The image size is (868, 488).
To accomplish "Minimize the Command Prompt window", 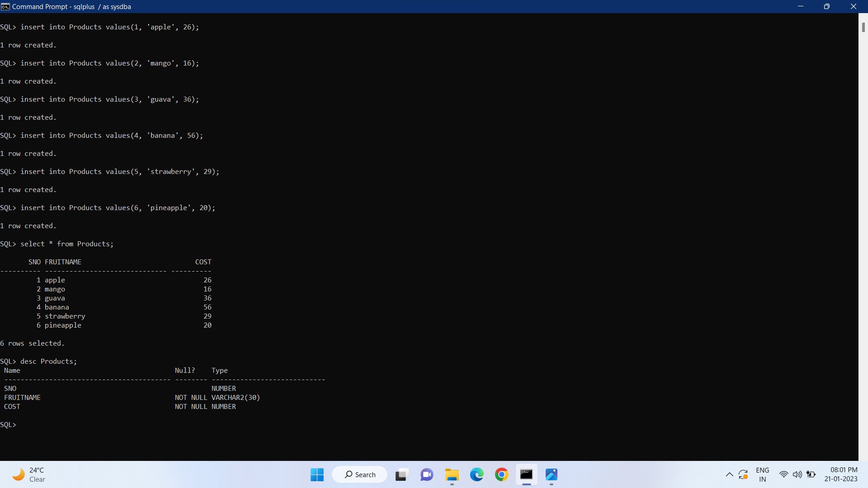I will click(x=801, y=6).
